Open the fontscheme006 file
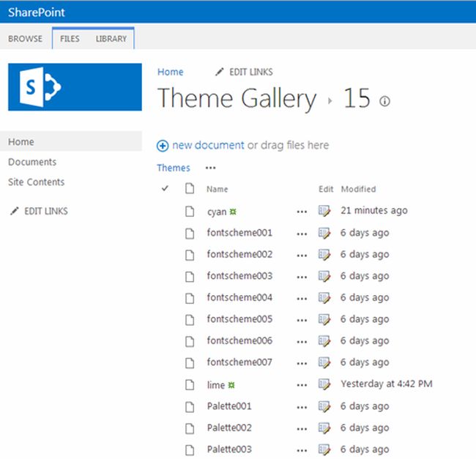476x459 pixels. pos(239,340)
